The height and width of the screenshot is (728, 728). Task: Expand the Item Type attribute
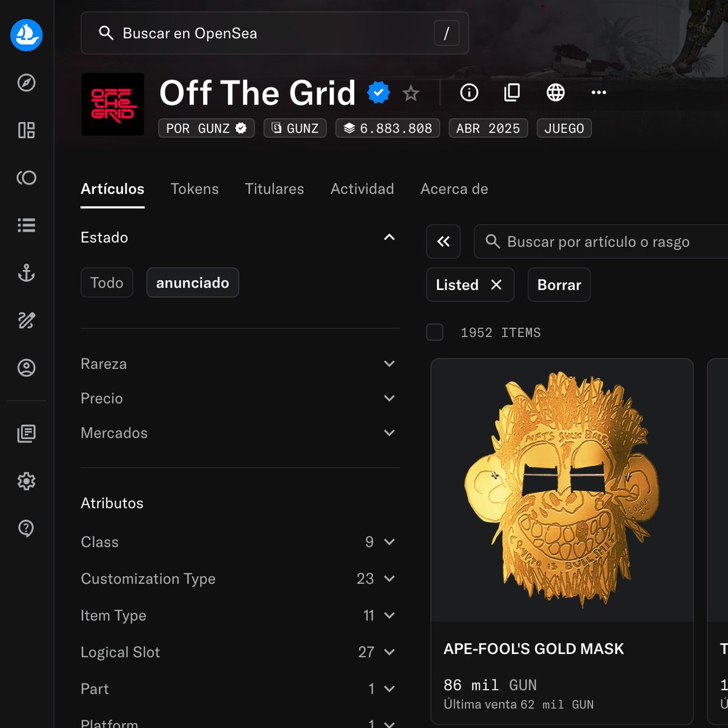[x=240, y=615]
